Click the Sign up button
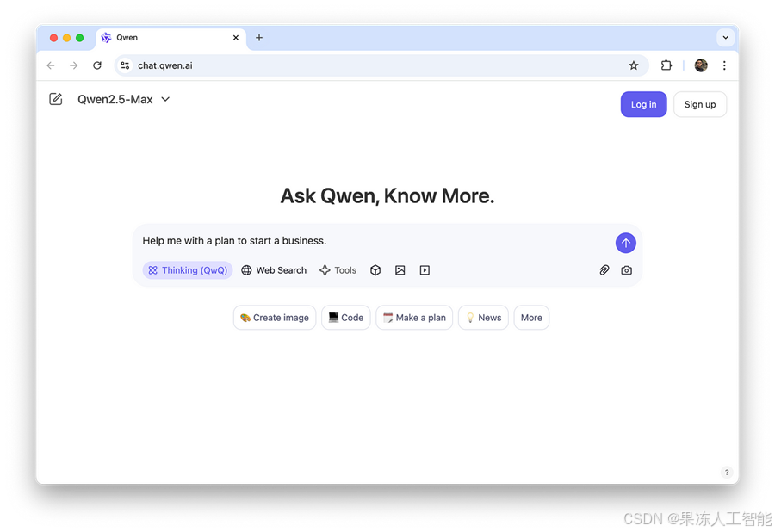The width and height of the screenshot is (775, 532). [700, 104]
